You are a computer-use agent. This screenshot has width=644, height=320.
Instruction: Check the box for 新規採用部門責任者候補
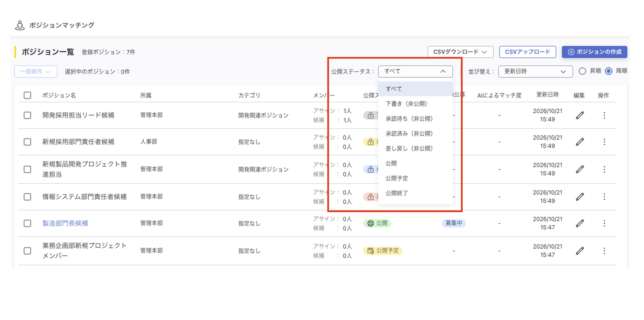[27, 142]
